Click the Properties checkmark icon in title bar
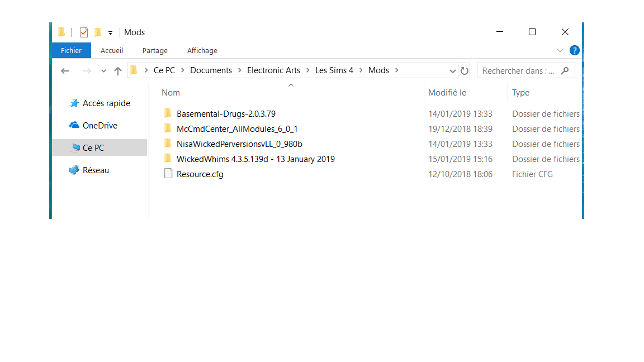 [84, 32]
